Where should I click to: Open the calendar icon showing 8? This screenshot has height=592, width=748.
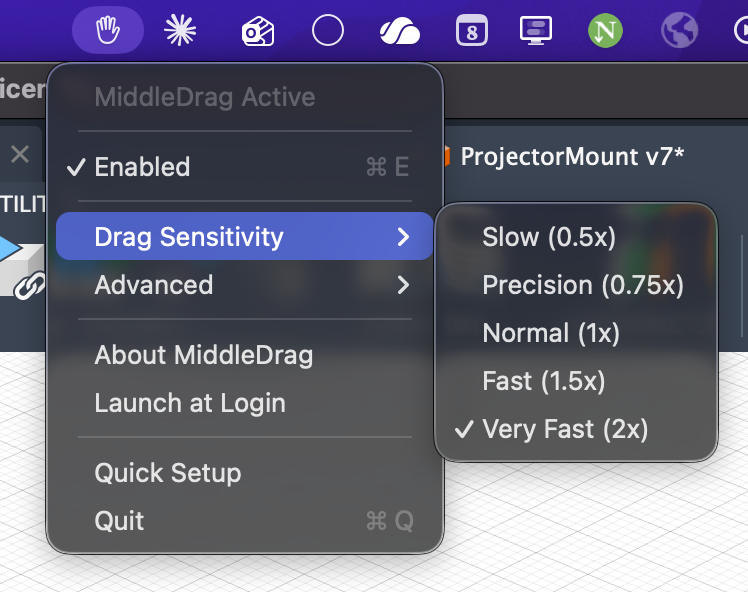[x=470, y=31]
